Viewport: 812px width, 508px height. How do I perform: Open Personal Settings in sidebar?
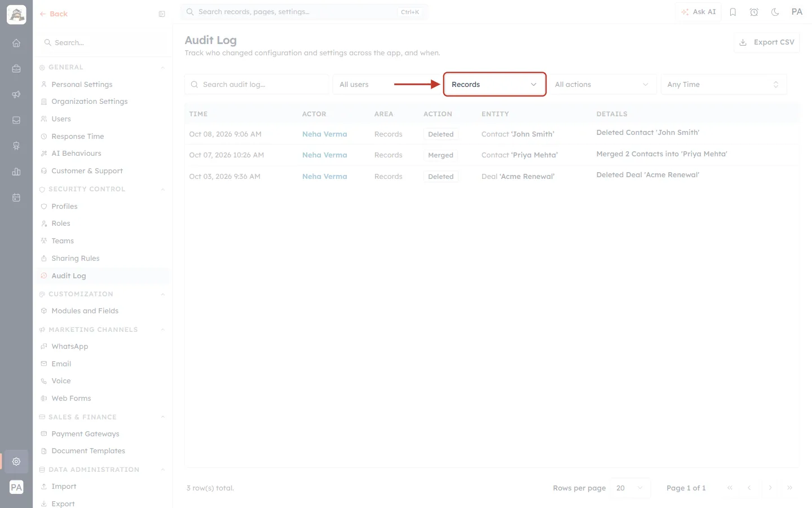tap(82, 85)
